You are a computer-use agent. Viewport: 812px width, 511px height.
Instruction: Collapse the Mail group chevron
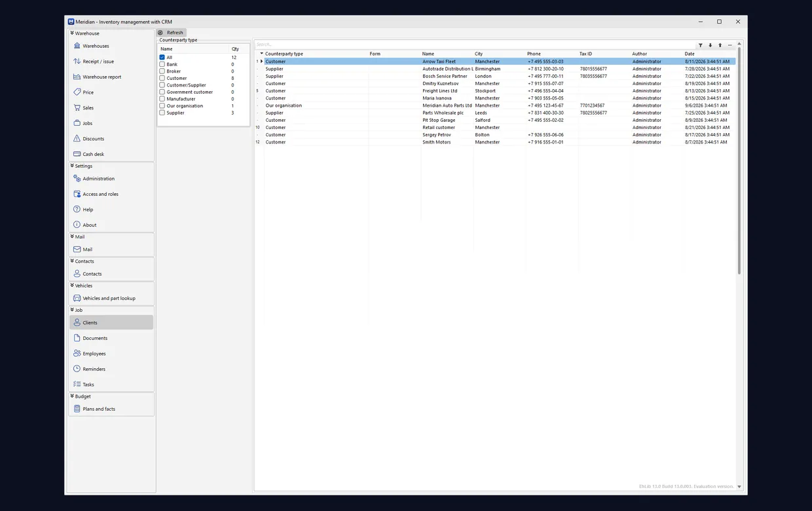(x=72, y=237)
